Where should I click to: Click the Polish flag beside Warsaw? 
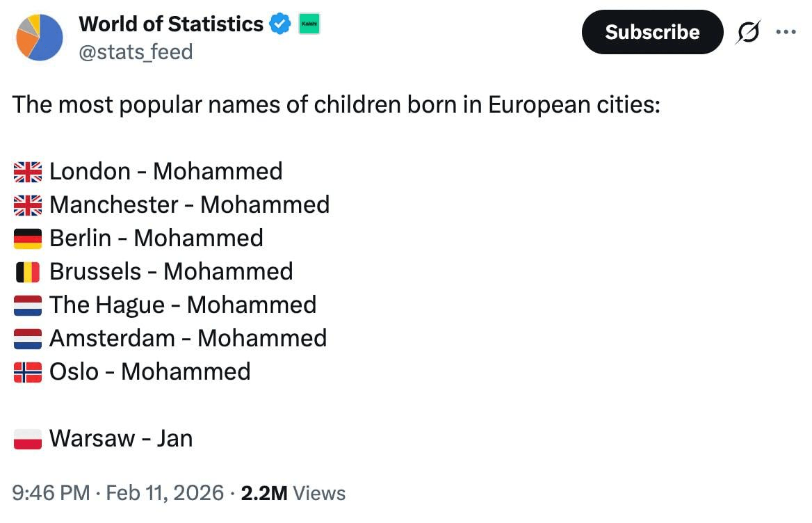[x=28, y=439]
